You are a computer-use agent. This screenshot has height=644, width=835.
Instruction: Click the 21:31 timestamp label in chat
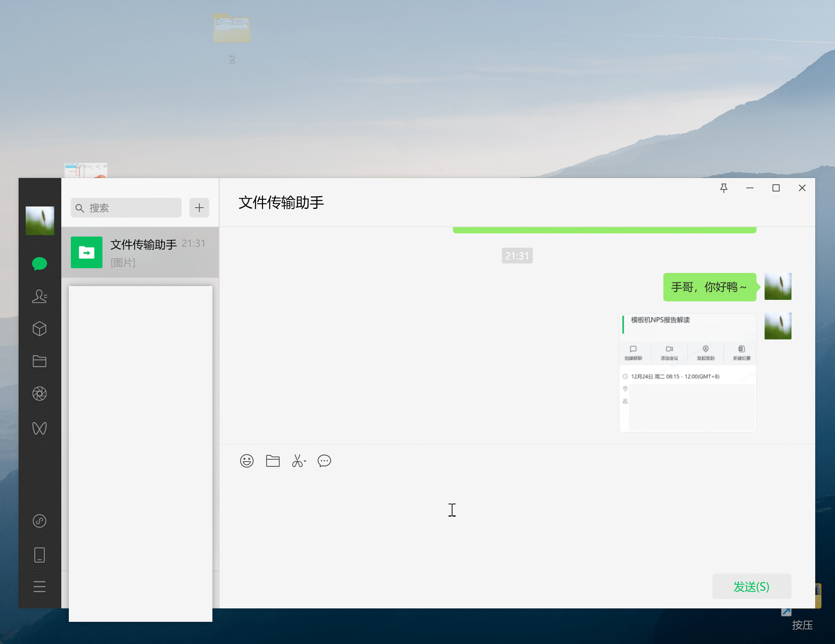[517, 256]
